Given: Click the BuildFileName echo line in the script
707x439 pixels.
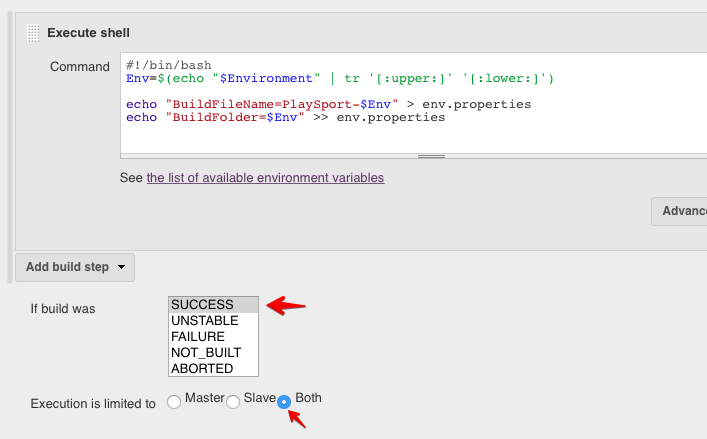Looking at the screenshot, I should (329, 105).
